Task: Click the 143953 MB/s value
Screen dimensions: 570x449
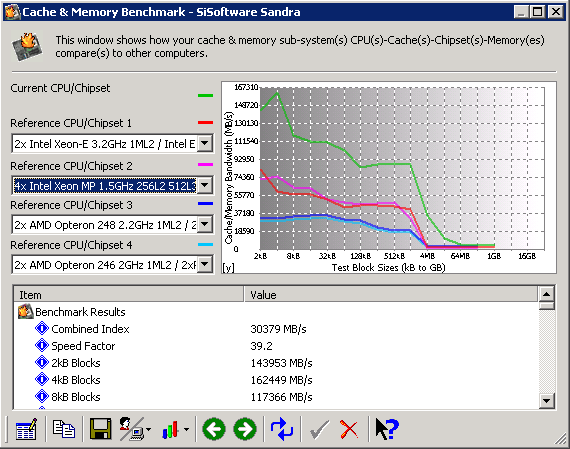Action: [x=281, y=363]
